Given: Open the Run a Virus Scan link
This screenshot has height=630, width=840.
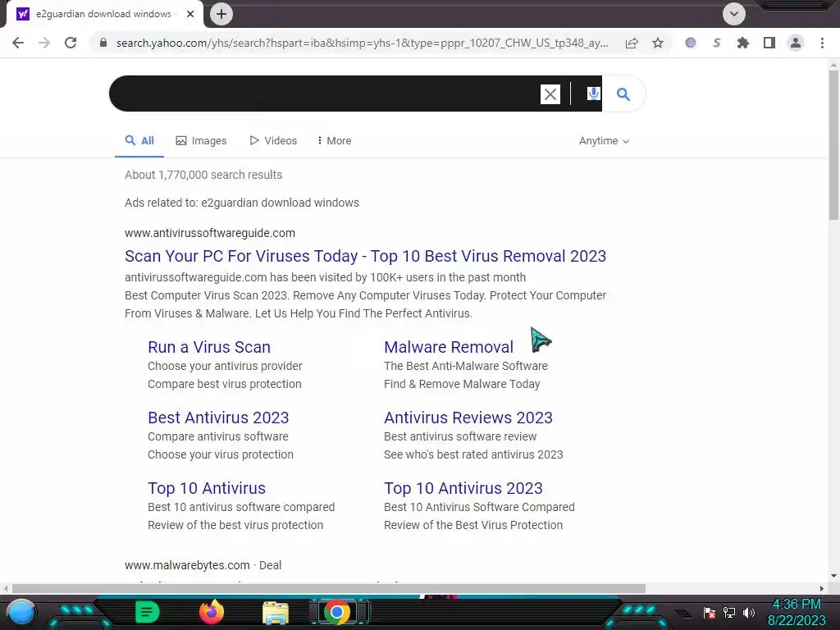Looking at the screenshot, I should coord(209,347).
